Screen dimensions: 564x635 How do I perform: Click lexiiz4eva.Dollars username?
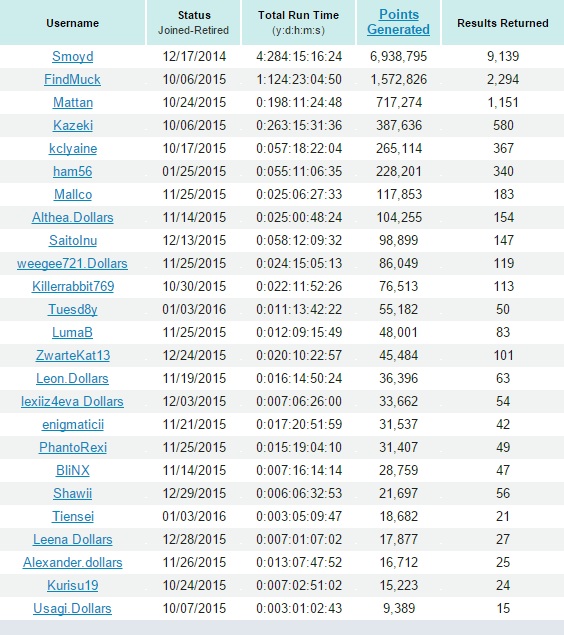point(72,402)
